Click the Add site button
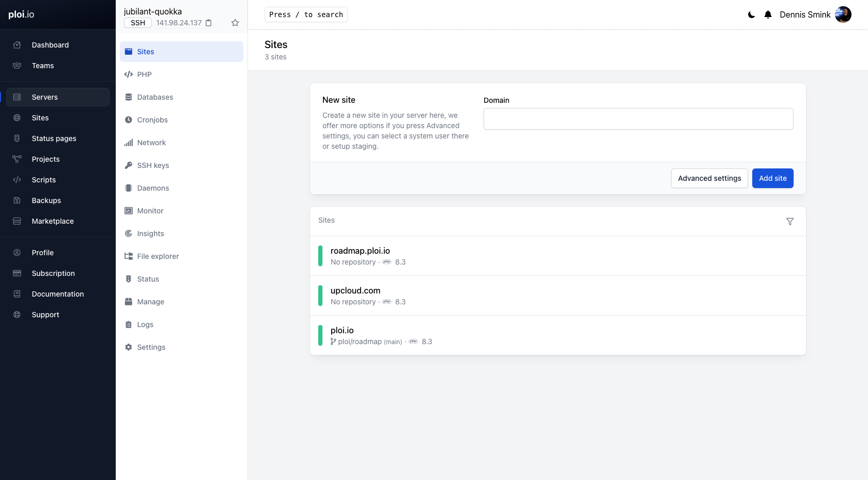868x480 pixels. click(x=772, y=178)
